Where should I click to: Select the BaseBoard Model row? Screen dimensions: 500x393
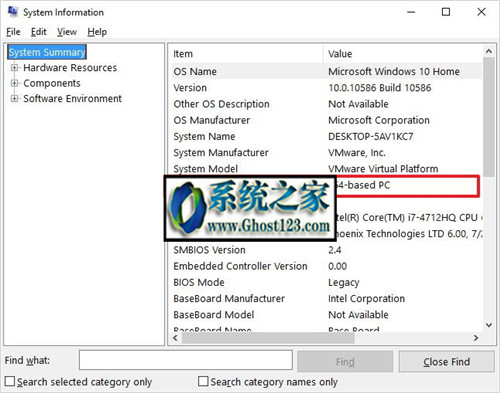pos(327,315)
